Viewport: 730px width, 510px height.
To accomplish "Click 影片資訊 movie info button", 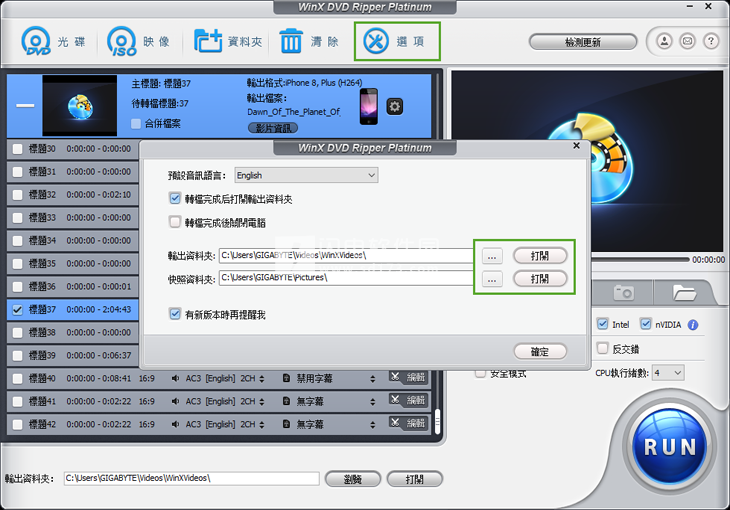I will point(273,128).
